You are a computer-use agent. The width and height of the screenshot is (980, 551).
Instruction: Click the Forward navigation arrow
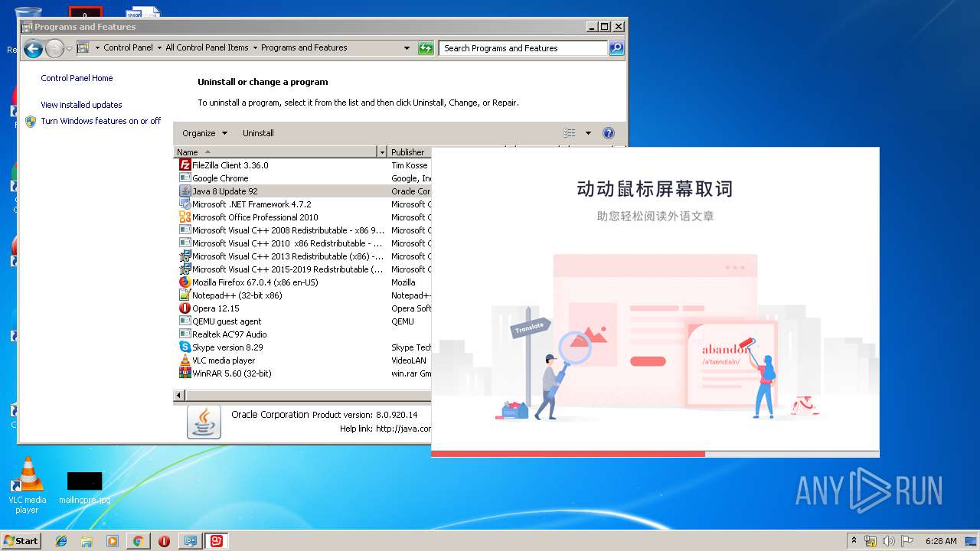point(54,49)
